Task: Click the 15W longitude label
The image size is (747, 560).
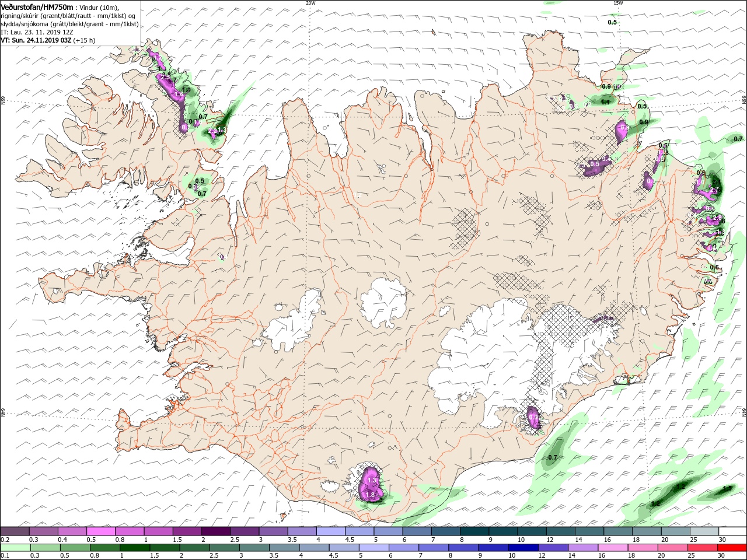Action: [x=617, y=2]
